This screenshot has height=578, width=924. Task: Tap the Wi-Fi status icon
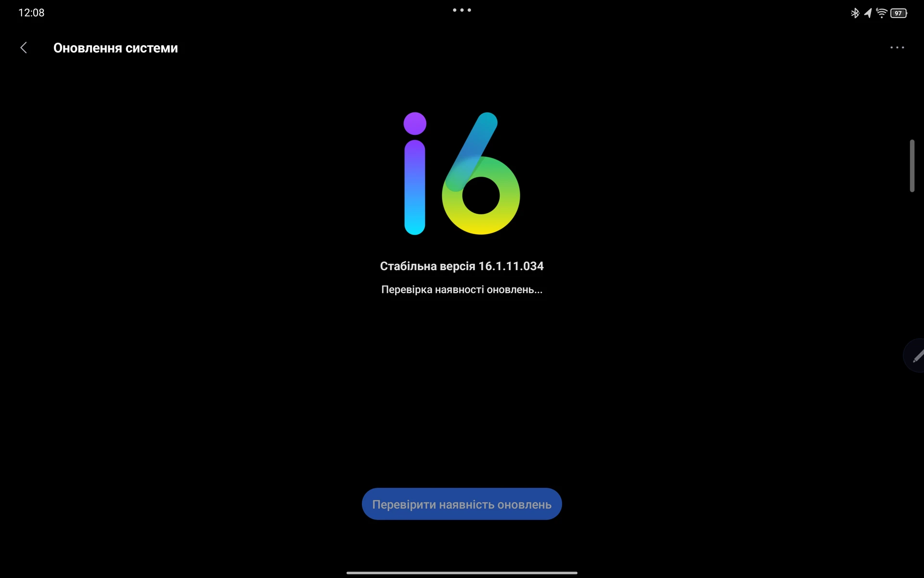point(882,13)
